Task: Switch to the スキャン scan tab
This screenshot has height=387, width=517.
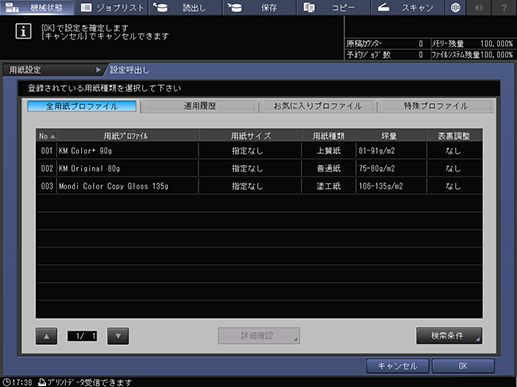Action: click(407, 7)
